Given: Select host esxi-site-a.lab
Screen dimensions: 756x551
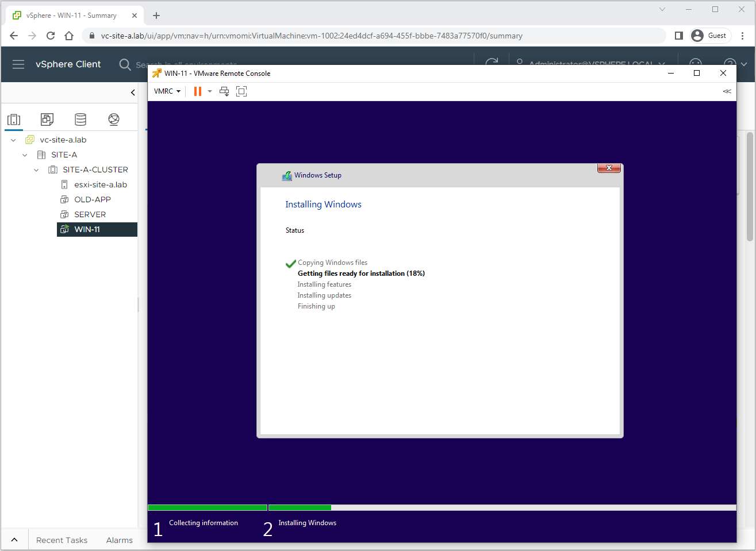Looking at the screenshot, I should (100, 184).
